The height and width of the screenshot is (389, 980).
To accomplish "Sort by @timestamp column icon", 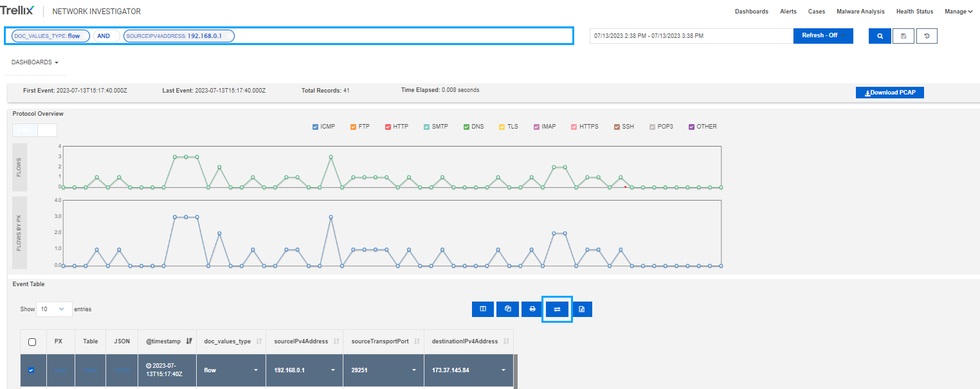I will coord(189,341).
